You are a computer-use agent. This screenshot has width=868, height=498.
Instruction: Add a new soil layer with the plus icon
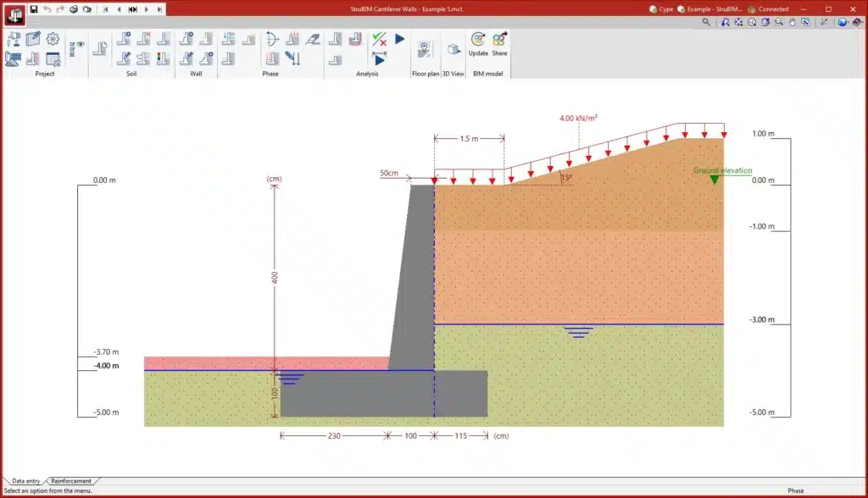(124, 39)
